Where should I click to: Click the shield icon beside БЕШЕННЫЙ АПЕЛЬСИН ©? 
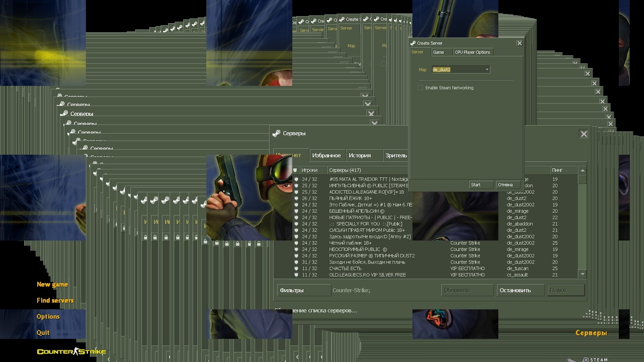pos(296,211)
